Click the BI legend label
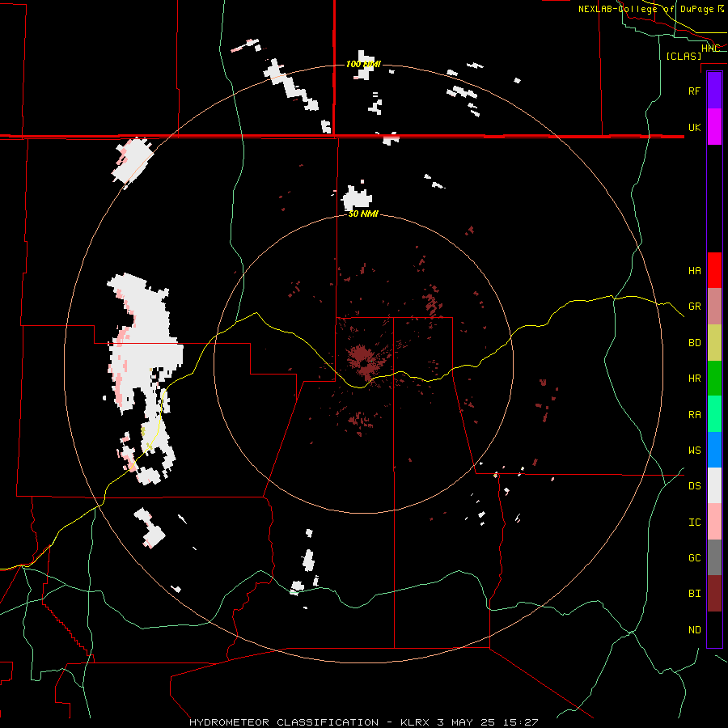728x728 pixels. 694,594
